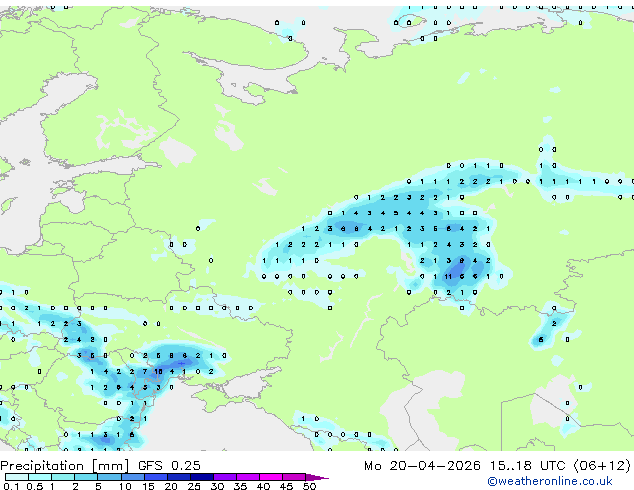Image resolution: width=634 pixels, height=490 pixels.
Task: Click the '40' legend scale label
Action: click(263, 486)
